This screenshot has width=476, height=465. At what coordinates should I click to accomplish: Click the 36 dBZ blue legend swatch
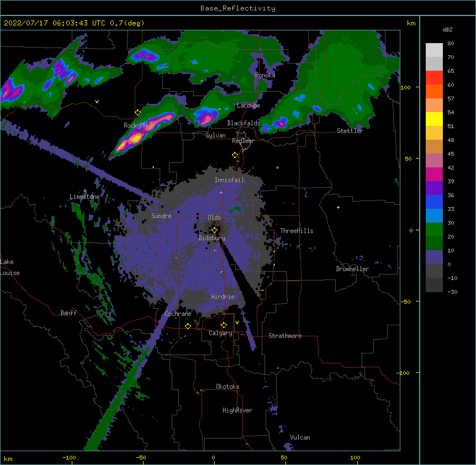[434, 202]
